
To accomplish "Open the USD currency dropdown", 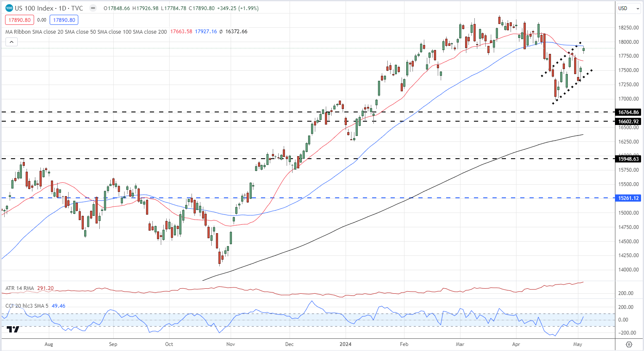I will click(628, 8).
